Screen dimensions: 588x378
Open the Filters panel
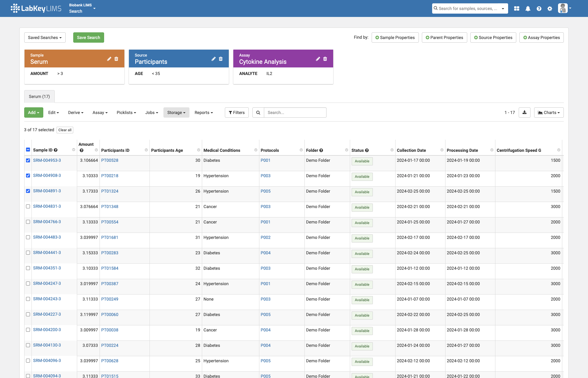pos(237,112)
